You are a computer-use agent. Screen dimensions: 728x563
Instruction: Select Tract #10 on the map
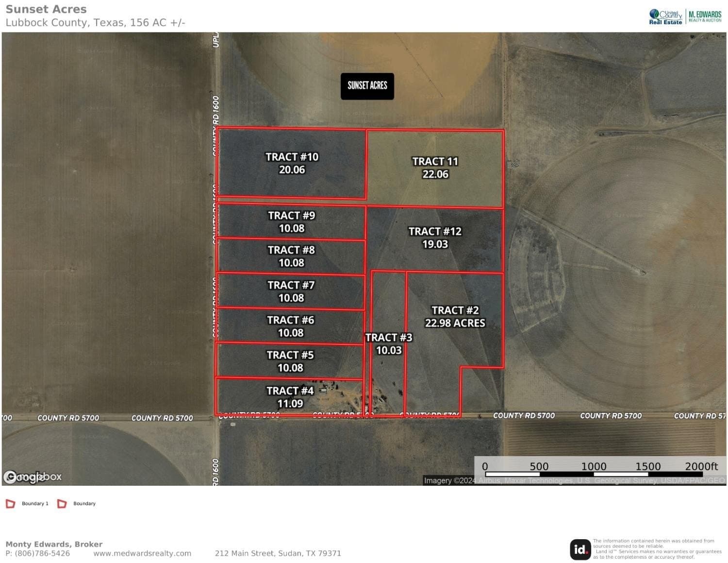(291, 164)
